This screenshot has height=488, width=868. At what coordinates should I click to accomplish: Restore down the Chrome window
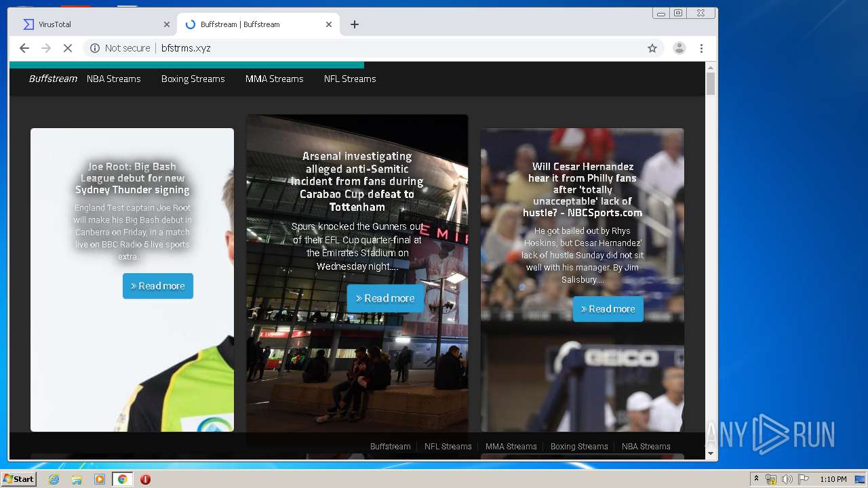(x=677, y=13)
